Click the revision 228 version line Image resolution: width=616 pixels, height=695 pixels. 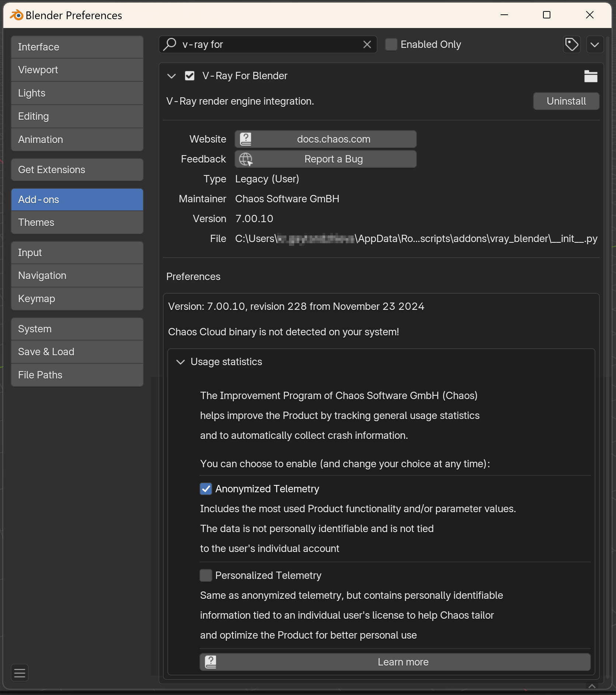pyautogui.click(x=296, y=307)
